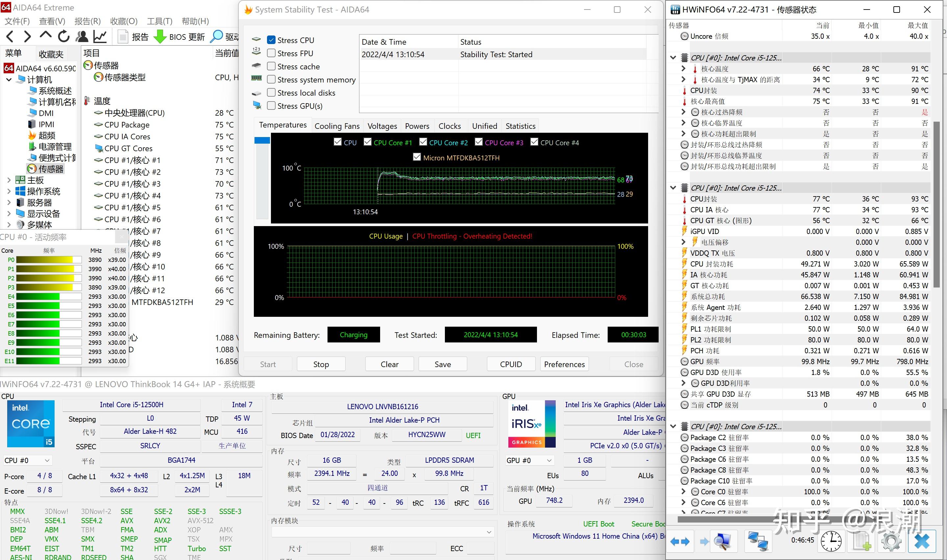Click Save button in stability test
Screen dimensions: 947x560
click(x=443, y=364)
